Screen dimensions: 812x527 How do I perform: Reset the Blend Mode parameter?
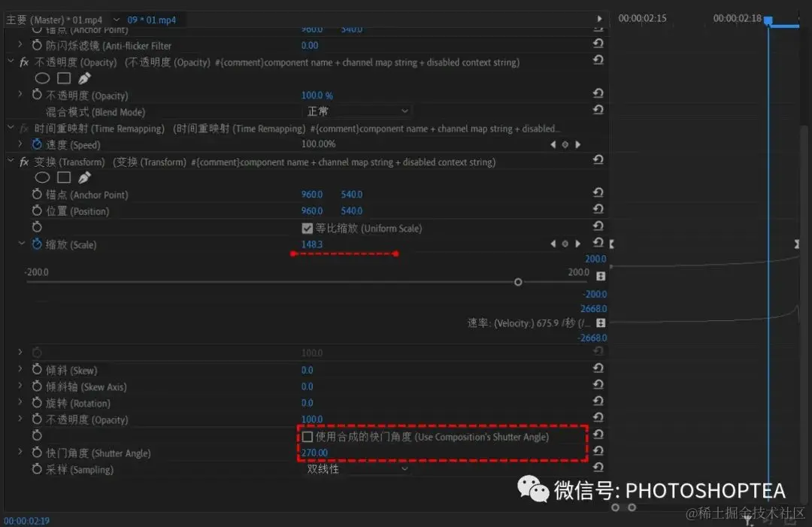click(598, 110)
